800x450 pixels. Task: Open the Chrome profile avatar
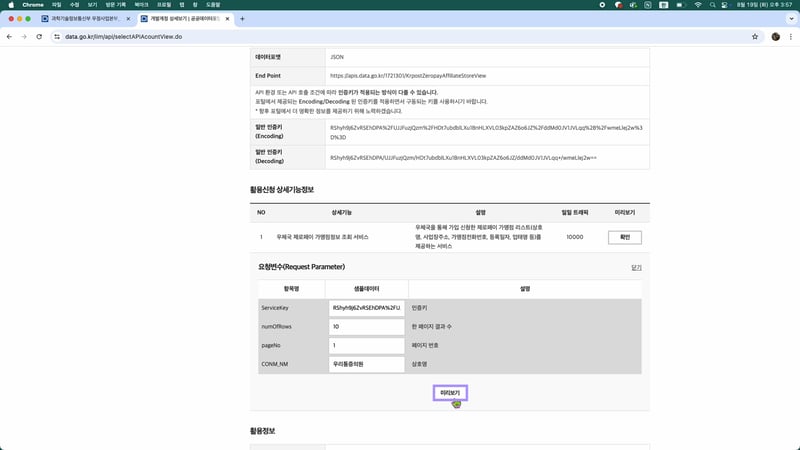click(775, 37)
